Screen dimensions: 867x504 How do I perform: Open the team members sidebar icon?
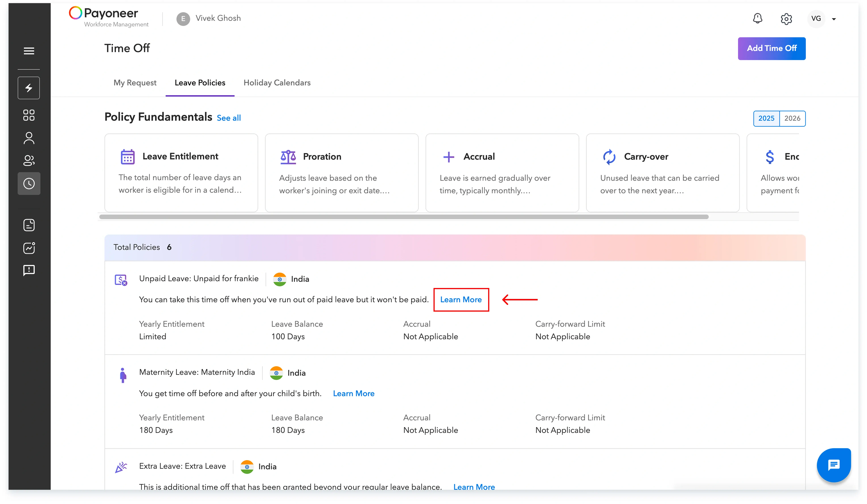(29, 160)
